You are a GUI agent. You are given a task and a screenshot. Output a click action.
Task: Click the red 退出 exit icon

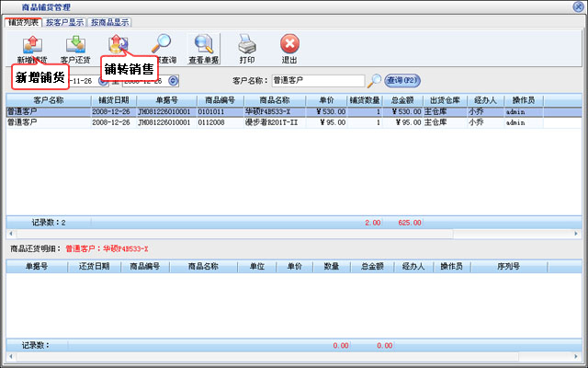coord(289,43)
